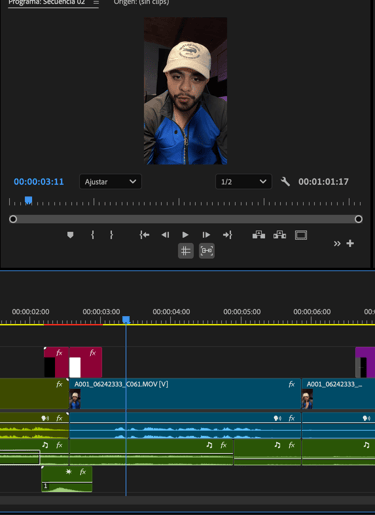Play the sequence in Program monitor
The width and height of the screenshot is (375, 515).
click(x=185, y=235)
